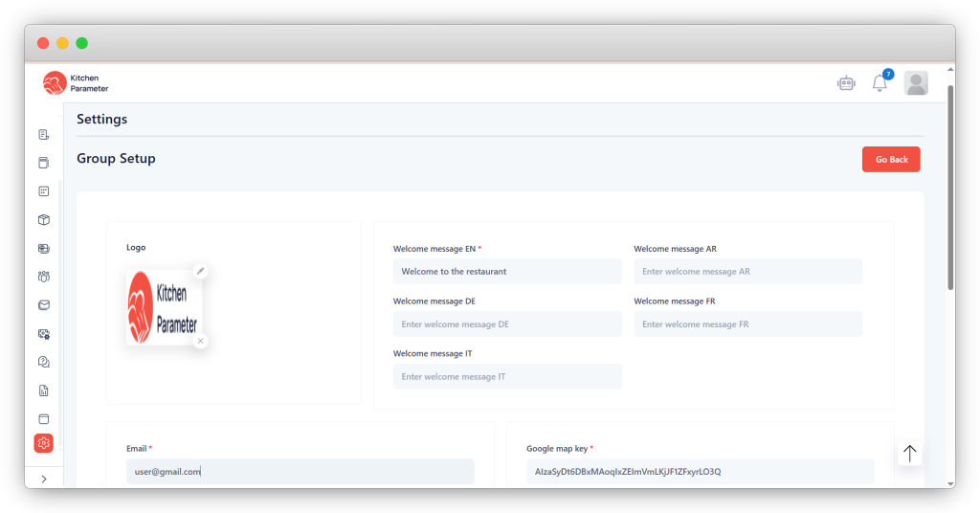Screen dimensions: 980x513
Task: Expand the sidebar with bottom chevron
Action: pos(43,479)
